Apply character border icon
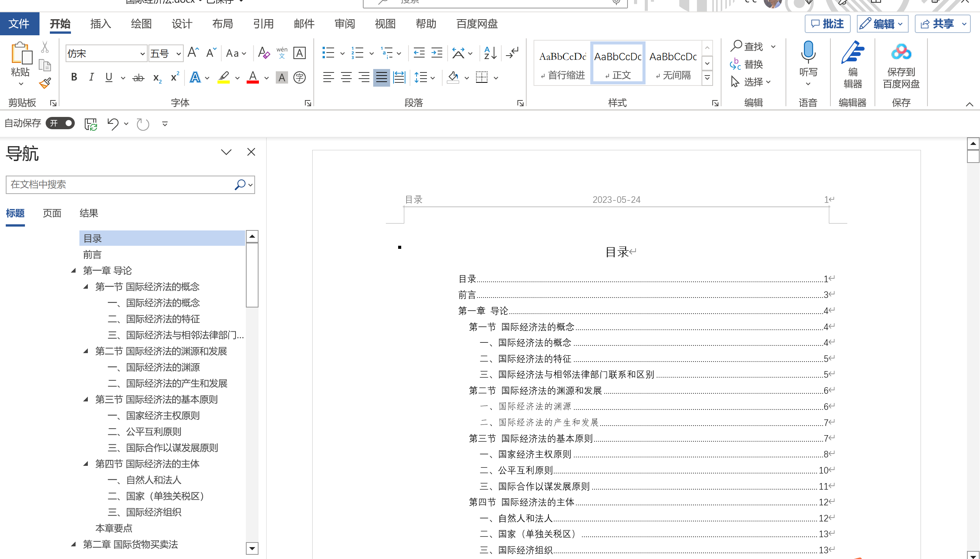Viewport: 980px width, 559px height. [x=300, y=53]
